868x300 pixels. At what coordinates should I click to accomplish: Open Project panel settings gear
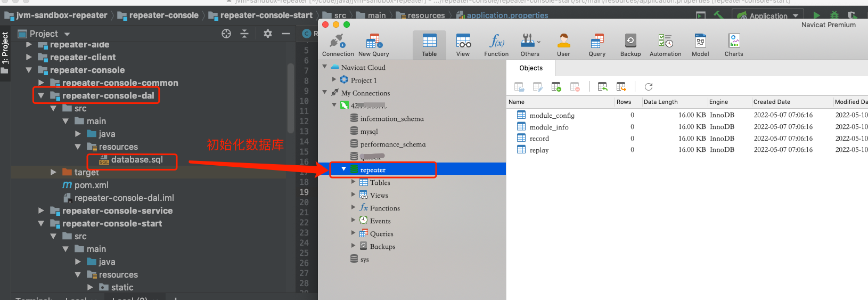coord(268,34)
